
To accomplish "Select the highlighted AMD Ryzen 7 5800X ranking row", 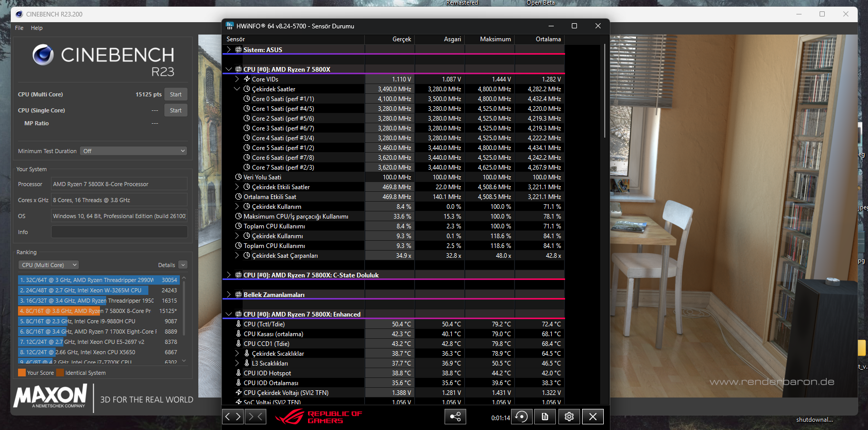I will coord(98,311).
